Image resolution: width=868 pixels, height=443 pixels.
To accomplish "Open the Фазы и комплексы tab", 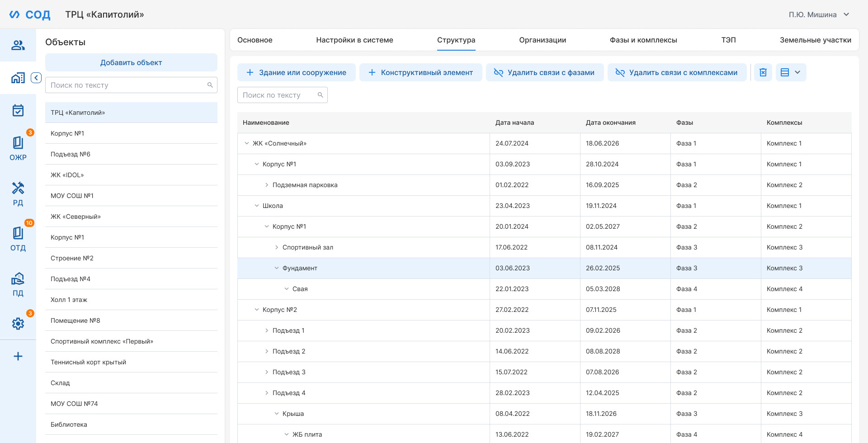I will coord(643,40).
